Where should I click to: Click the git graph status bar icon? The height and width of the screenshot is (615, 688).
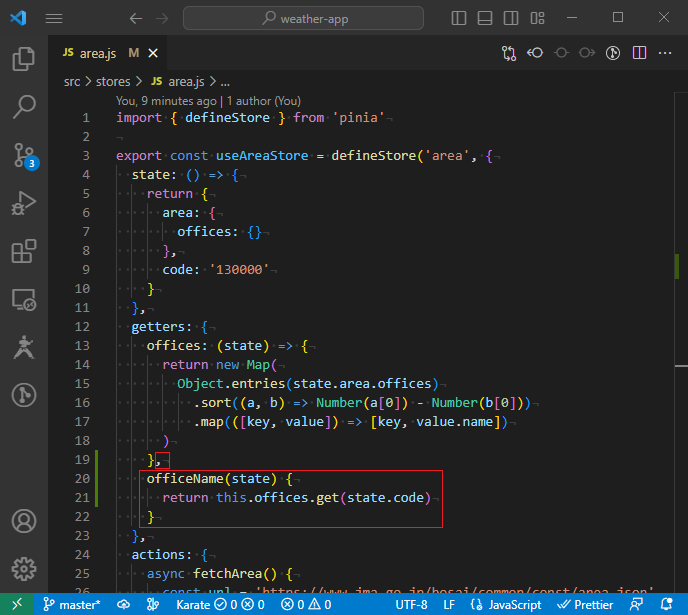pyautogui.click(x=153, y=604)
